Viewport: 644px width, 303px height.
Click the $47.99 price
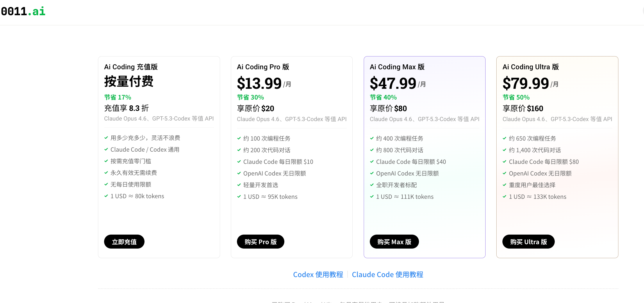pyautogui.click(x=393, y=83)
